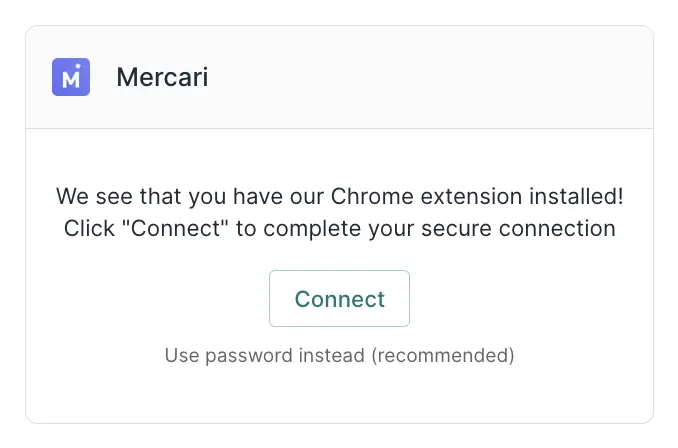Select the white M in Mercari logo
This screenshot has height=448, width=678.
coord(71,80)
